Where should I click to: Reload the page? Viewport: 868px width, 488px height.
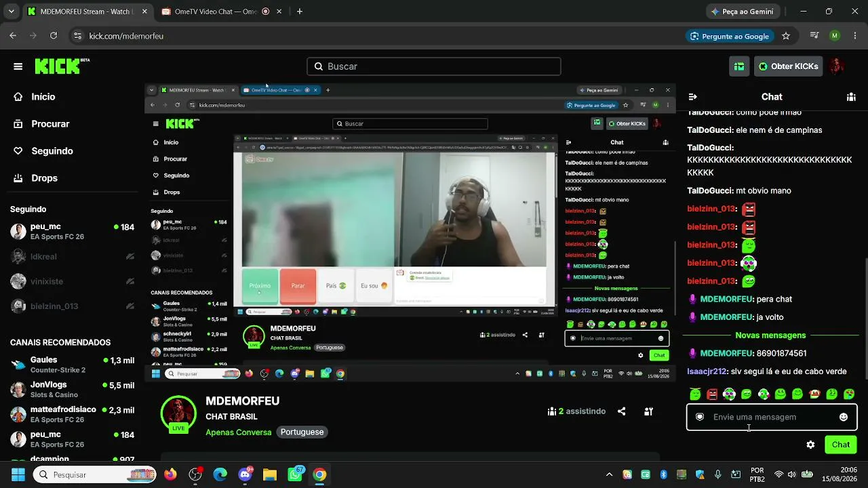54,36
